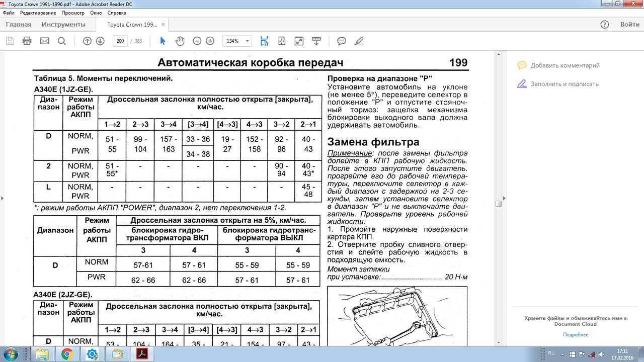Activate the Hand pan tool
The width and height of the screenshot is (644, 362).
(x=180, y=41)
